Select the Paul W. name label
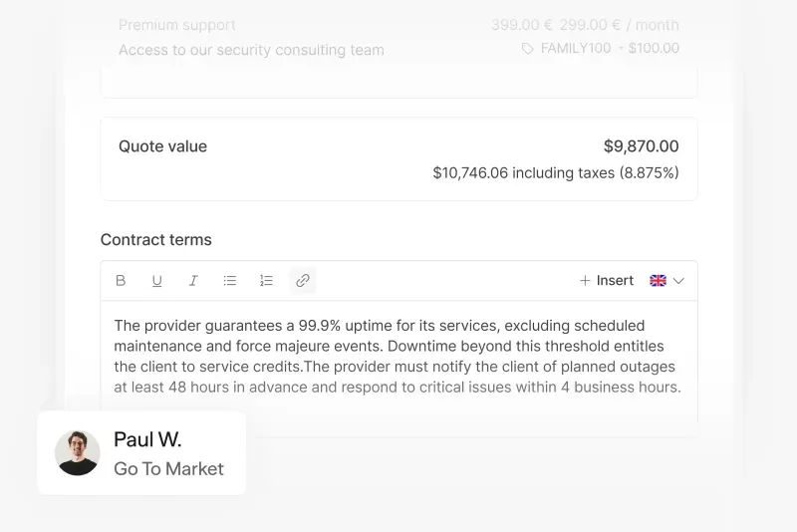 [147, 439]
